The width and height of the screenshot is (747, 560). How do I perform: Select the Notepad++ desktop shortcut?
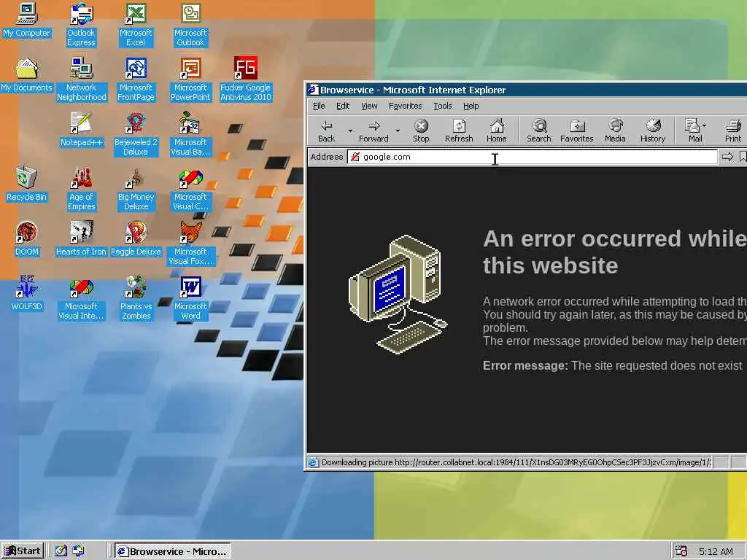point(82,130)
